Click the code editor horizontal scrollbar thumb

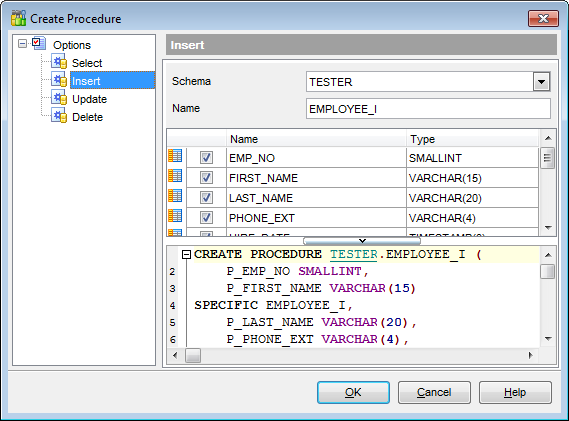point(193,356)
